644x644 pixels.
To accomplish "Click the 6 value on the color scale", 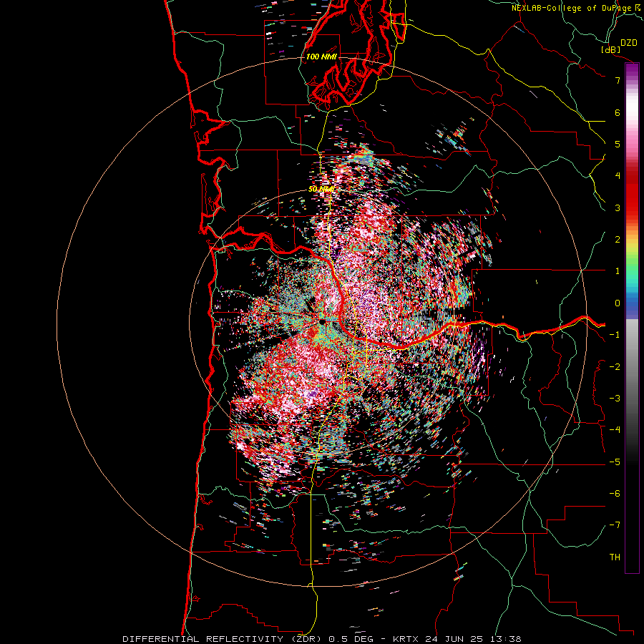I will (x=618, y=112).
